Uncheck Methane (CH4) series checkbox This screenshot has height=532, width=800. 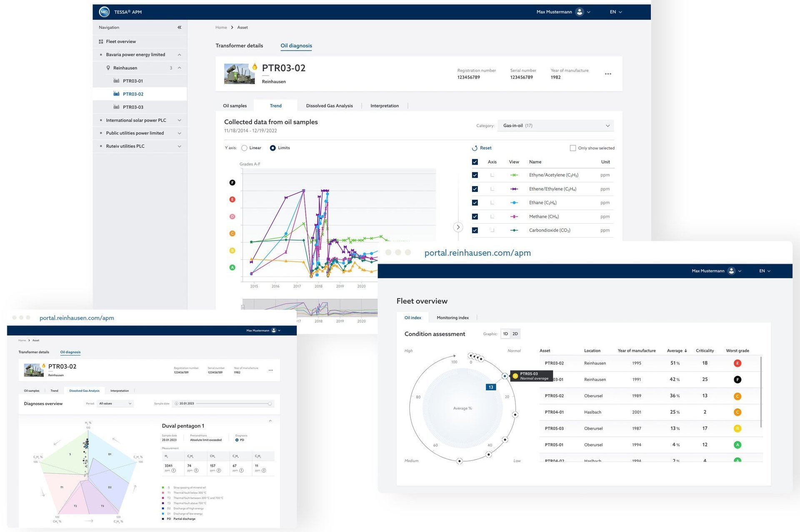[x=475, y=217]
